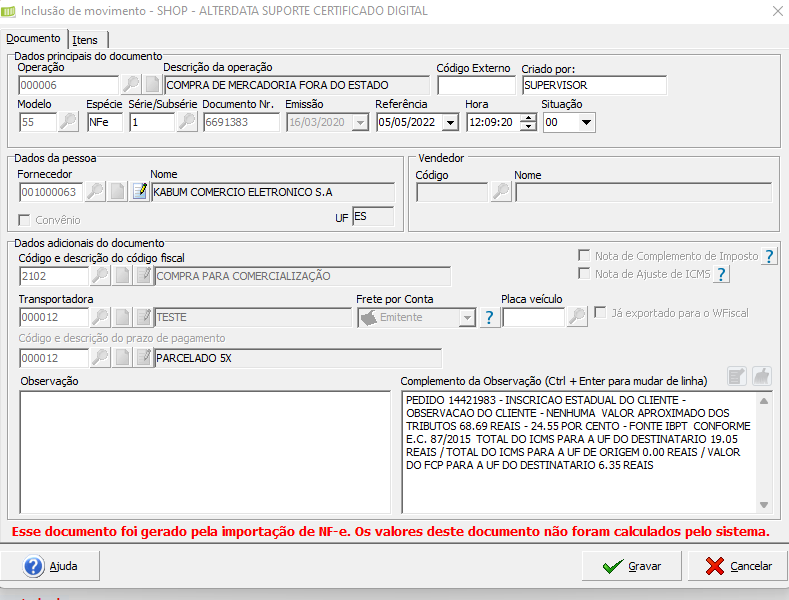
Task: Click the Gravar button
Action: tap(632, 566)
